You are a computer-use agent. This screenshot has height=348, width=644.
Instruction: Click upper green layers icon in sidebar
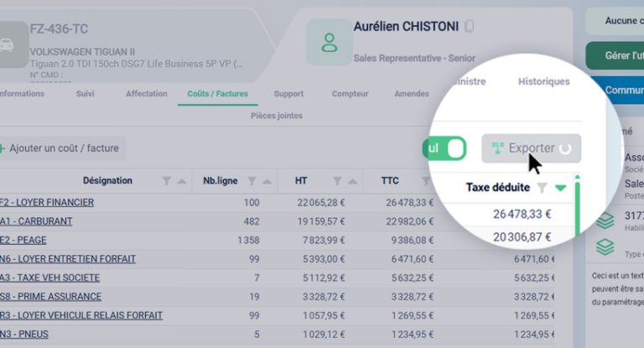(605, 221)
